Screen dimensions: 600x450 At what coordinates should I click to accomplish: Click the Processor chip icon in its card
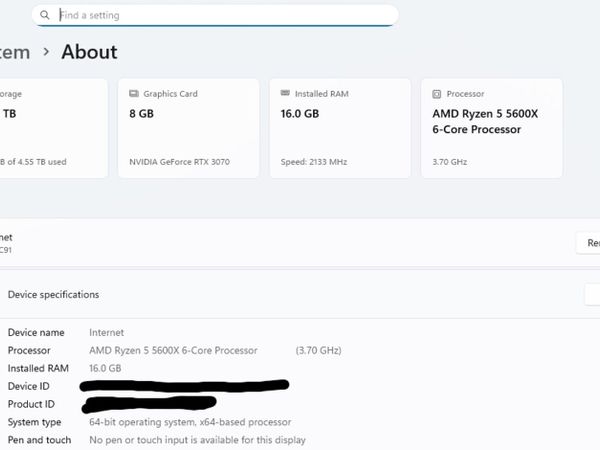pos(437,94)
